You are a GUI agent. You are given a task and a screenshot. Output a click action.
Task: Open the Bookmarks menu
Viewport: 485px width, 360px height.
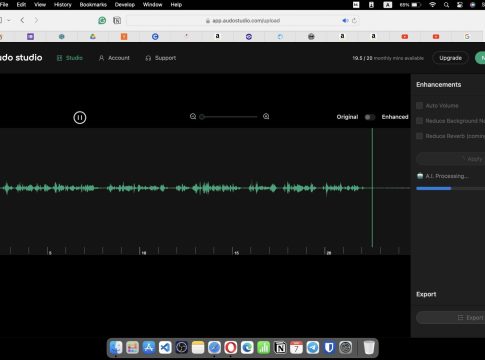(x=93, y=5)
